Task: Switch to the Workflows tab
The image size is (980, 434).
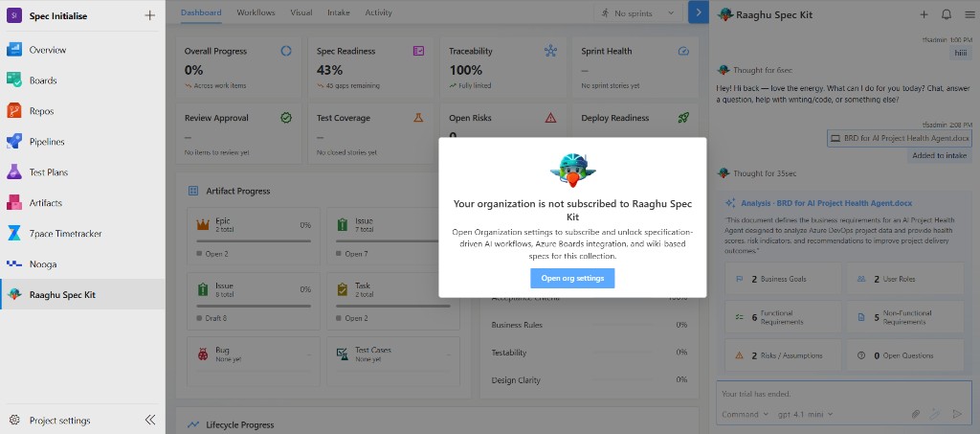Action: (256, 12)
